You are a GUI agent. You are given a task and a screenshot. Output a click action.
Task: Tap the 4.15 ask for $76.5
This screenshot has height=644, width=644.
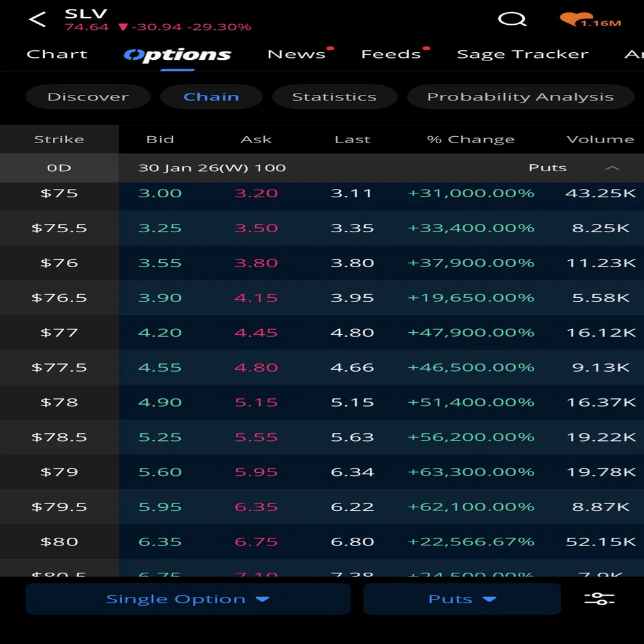click(256, 298)
